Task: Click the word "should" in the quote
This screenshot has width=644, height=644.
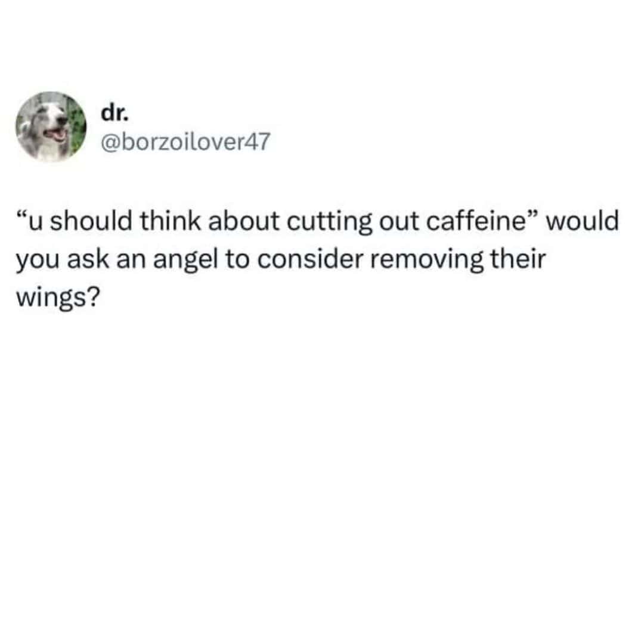Action: [91, 221]
